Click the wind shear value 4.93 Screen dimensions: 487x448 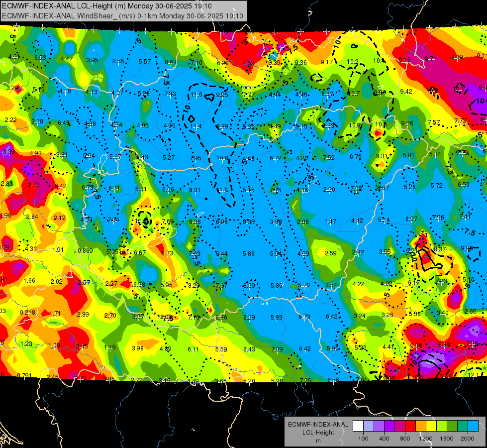coord(36,153)
